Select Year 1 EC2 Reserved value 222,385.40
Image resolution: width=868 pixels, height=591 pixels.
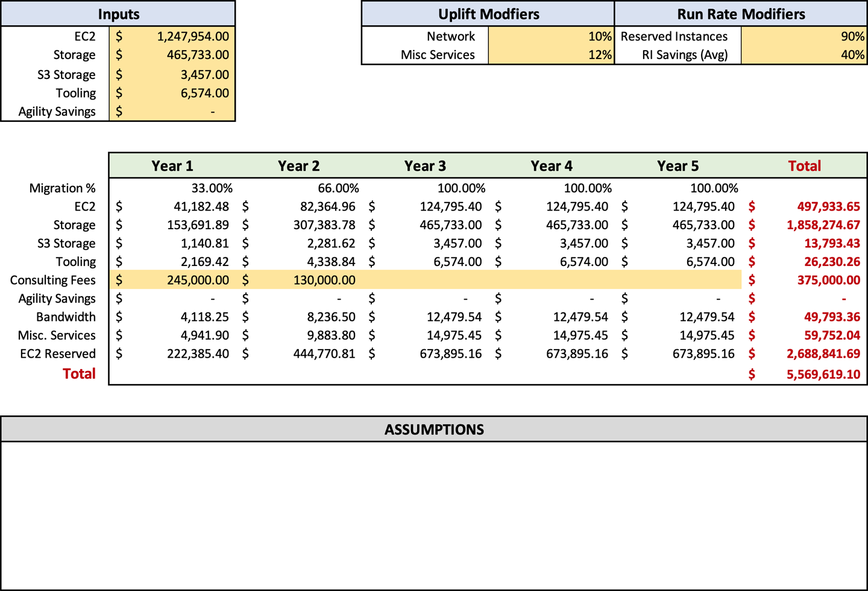click(x=198, y=353)
